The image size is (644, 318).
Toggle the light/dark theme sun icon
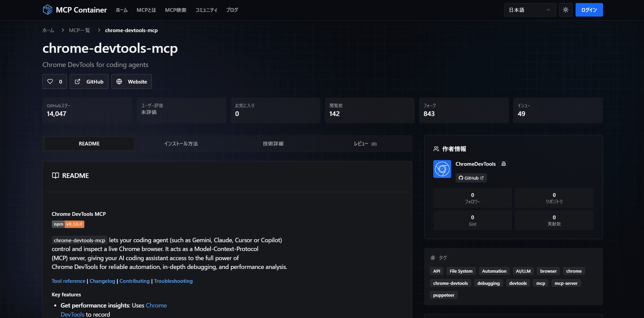[565, 10]
